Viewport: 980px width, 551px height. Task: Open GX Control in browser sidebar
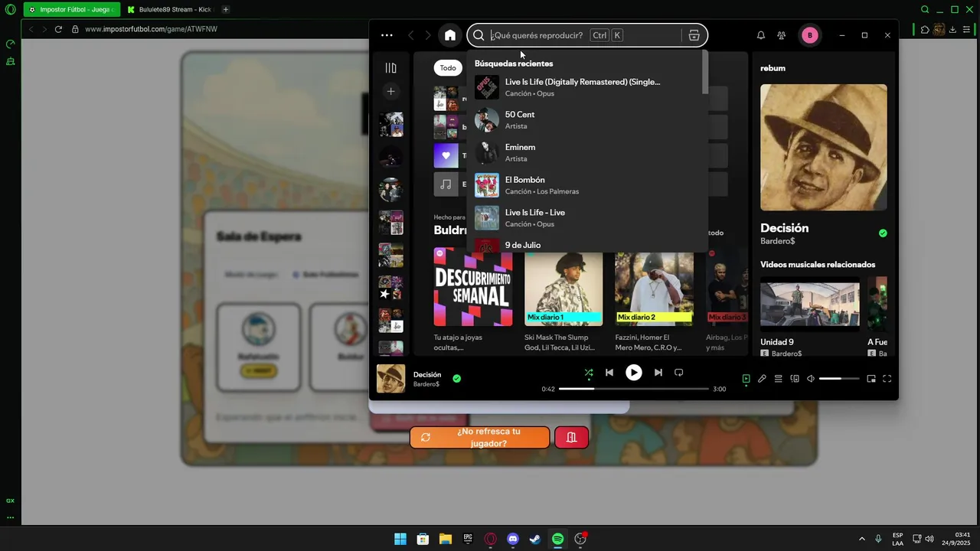coord(10,44)
